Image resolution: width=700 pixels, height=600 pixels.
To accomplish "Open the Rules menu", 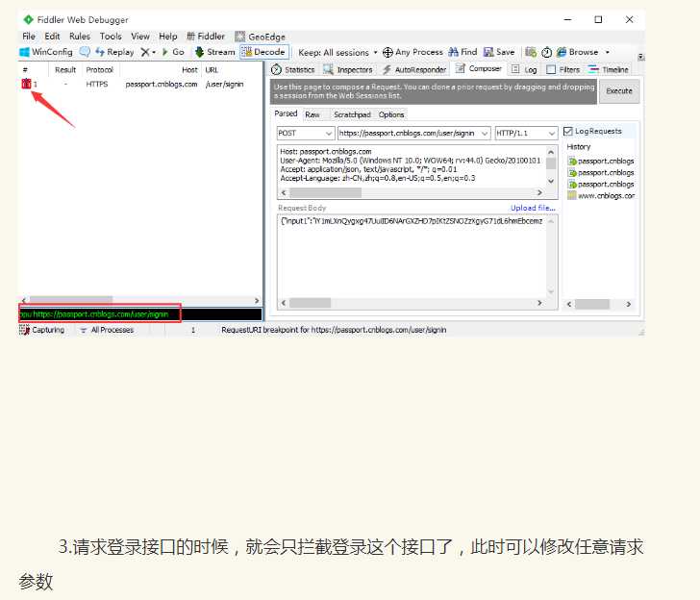I will (80, 37).
